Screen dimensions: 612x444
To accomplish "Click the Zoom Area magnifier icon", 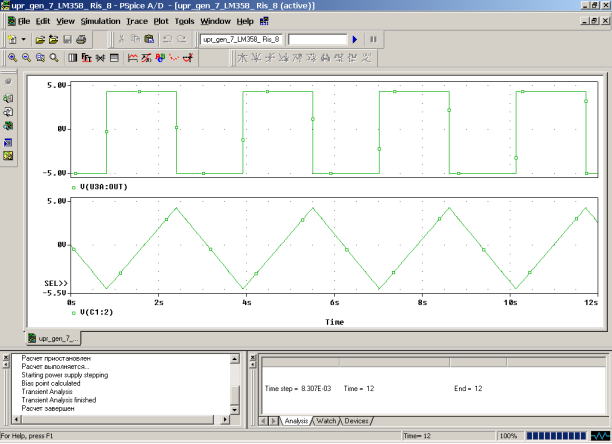I will (x=40, y=58).
